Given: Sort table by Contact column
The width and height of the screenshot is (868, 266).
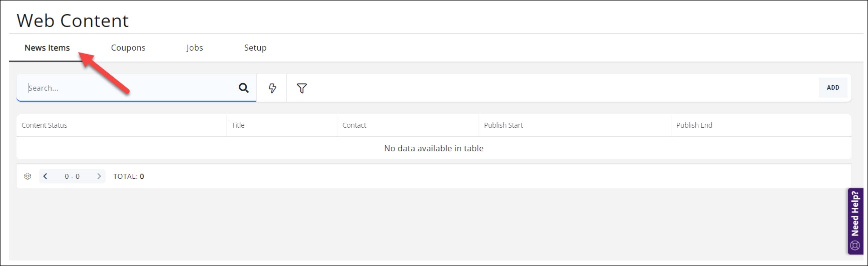Looking at the screenshot, I should tap(354, 125).
